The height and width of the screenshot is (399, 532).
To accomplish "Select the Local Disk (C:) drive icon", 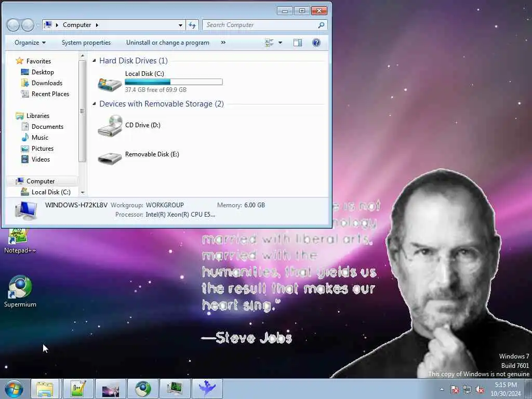I will click(110, 84).
